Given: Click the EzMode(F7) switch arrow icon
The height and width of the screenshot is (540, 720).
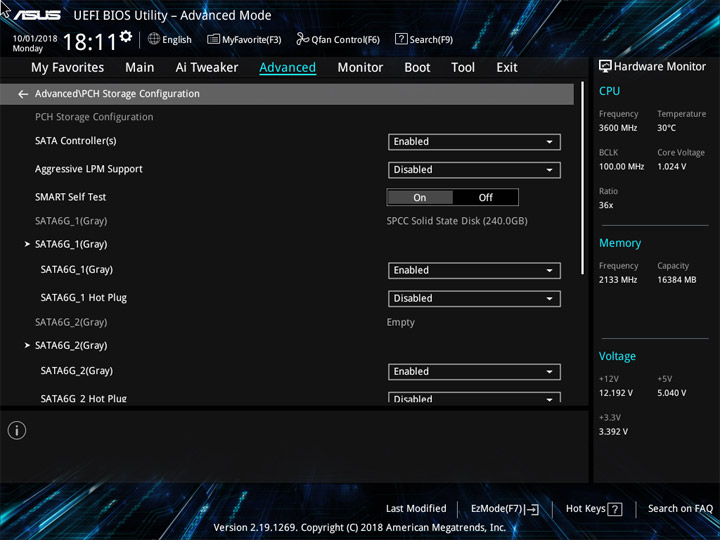Looking at the screenshot, I should (531, 509).
